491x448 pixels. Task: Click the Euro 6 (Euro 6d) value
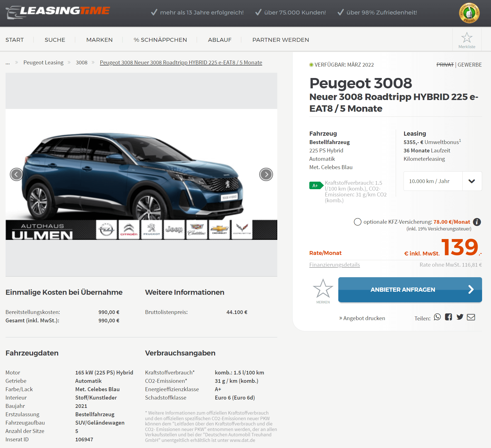[235, 398]
